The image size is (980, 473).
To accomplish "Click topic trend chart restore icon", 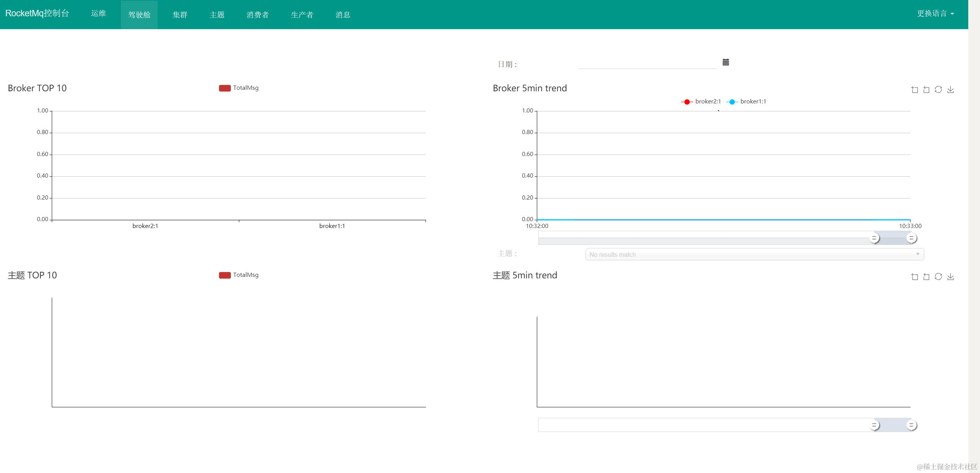I will click(938, 277).
